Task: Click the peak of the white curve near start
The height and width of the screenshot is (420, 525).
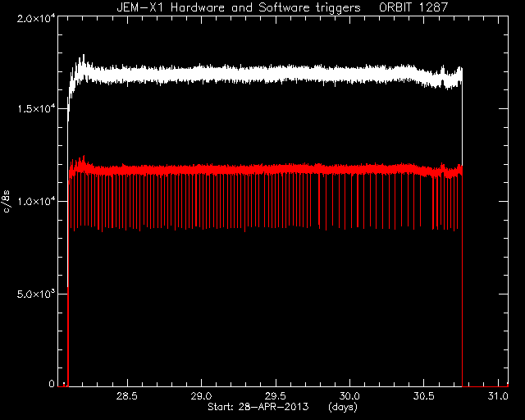Action: pyautogui.click(x=83, y=57)
